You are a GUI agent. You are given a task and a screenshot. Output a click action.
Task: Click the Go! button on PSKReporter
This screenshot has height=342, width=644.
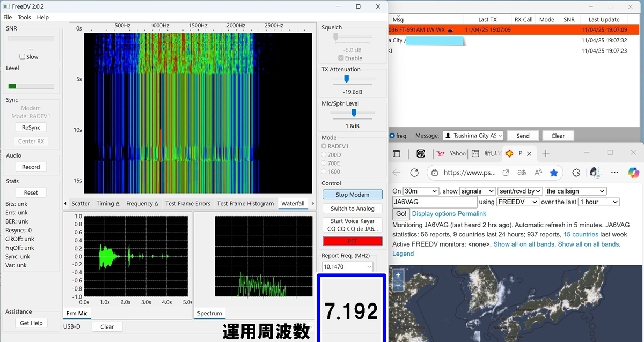(401, 213)
